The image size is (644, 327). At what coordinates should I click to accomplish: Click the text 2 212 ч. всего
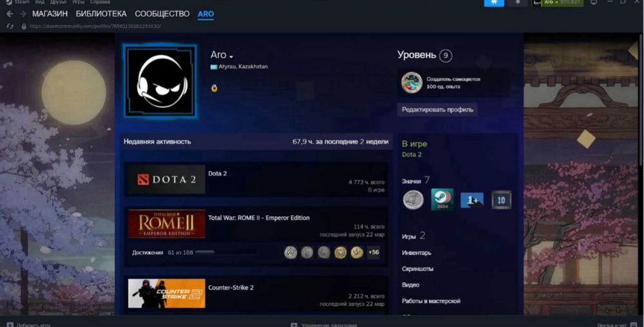(x=366, y=296)
